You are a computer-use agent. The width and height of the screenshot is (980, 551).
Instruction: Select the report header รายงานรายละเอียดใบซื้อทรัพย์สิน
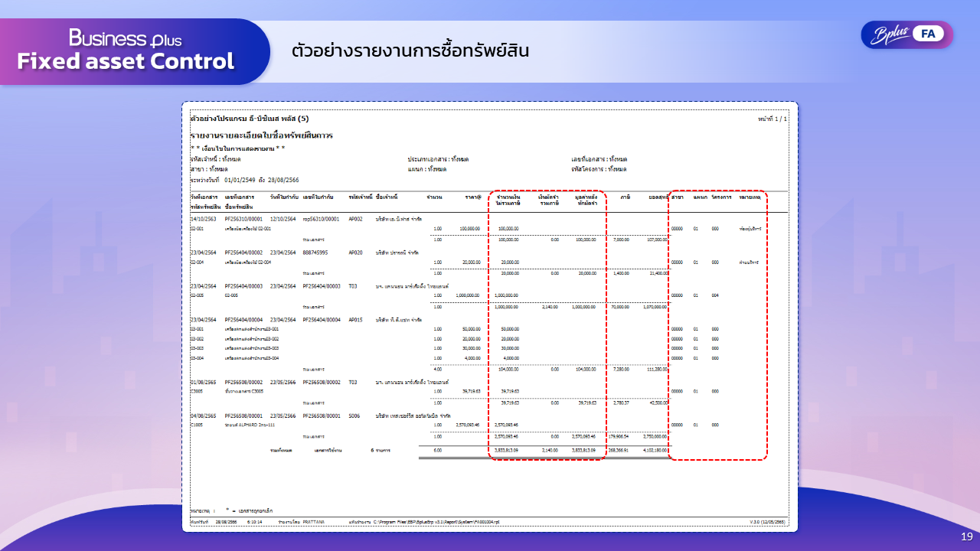click(263, 134)
